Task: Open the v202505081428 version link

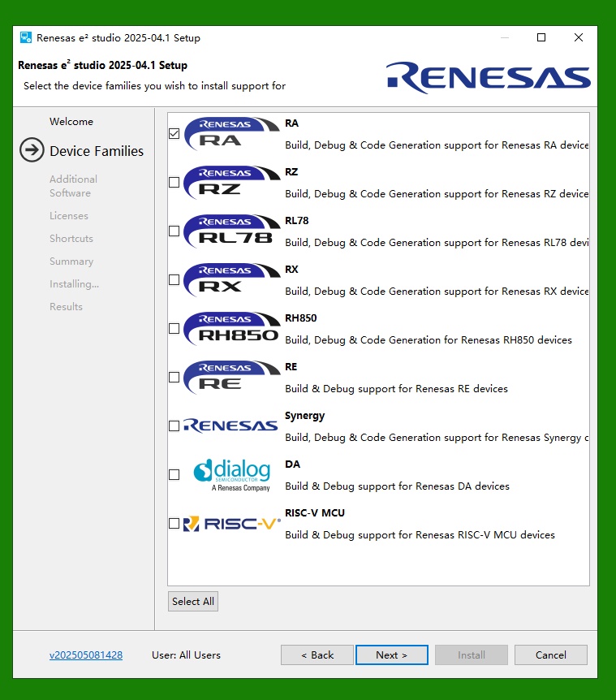Action: (86, 655)
